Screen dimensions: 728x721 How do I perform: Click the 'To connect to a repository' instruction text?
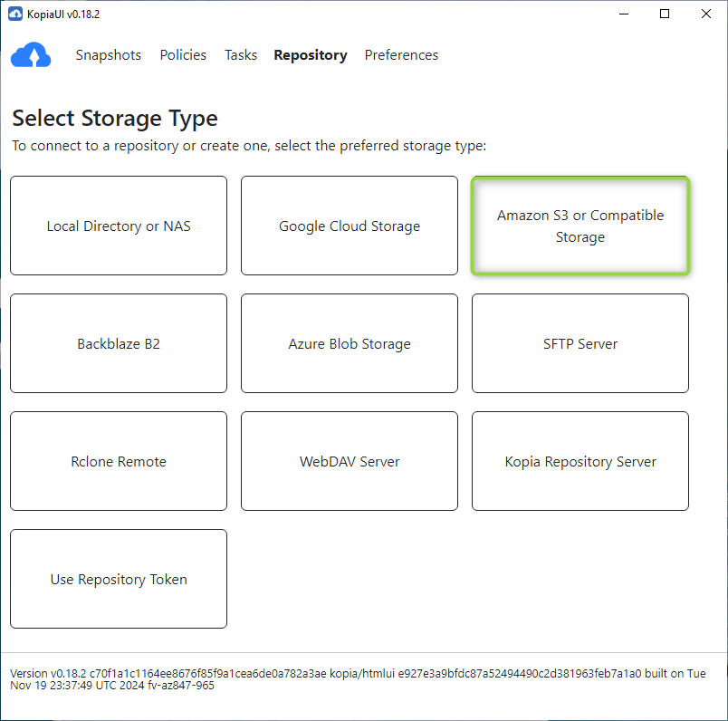[x=249, y=146]
